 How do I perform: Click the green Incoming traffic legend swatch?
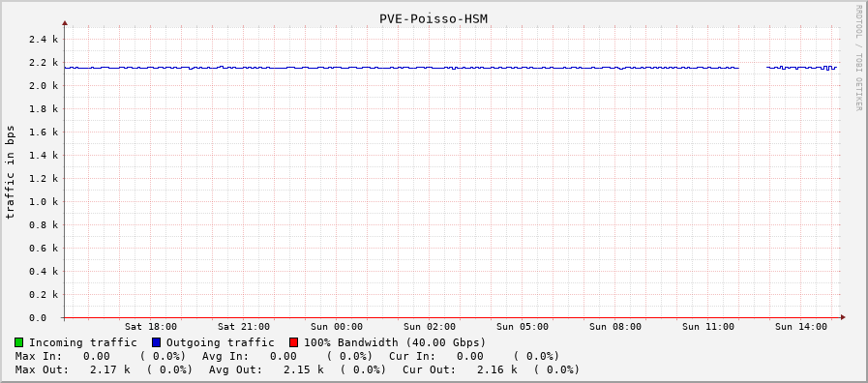click(x=19, y=342)
